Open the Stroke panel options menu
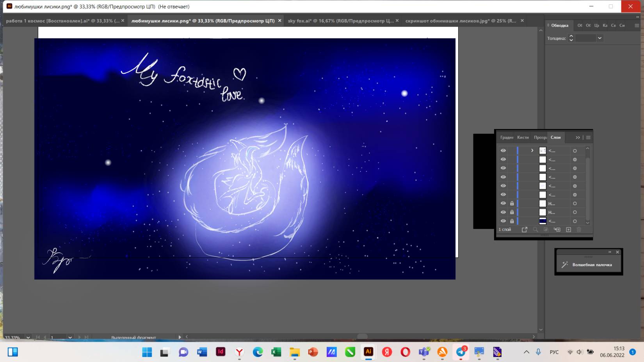Image resolution: width=644 pixels, height=362 pixels. click(637, 26)
